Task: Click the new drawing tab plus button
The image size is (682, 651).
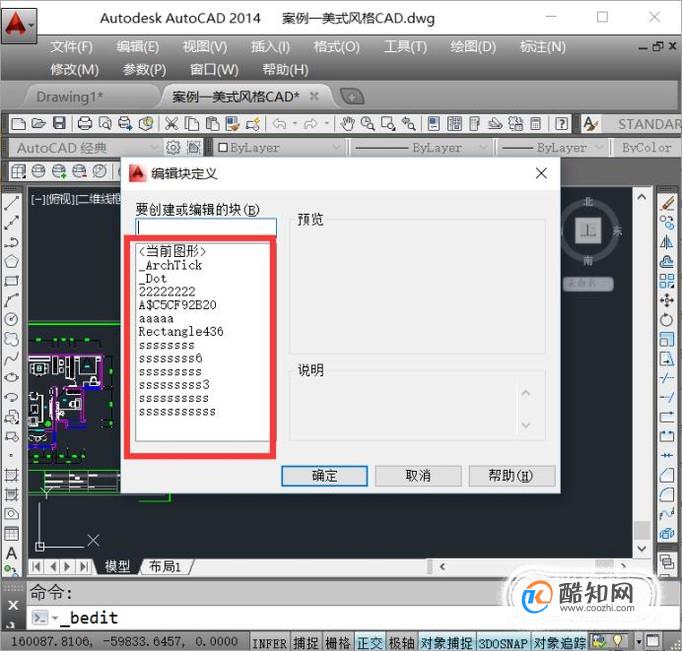Action: (352, 97)
